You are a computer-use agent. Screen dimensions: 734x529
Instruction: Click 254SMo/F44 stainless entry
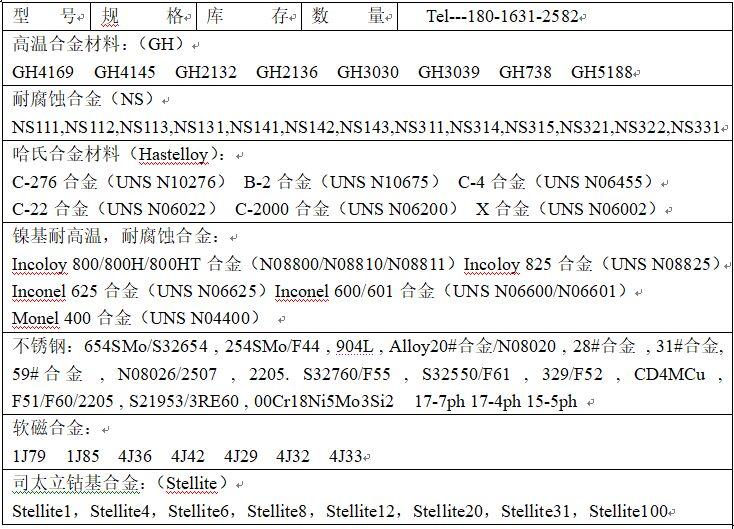coord(272,346)
